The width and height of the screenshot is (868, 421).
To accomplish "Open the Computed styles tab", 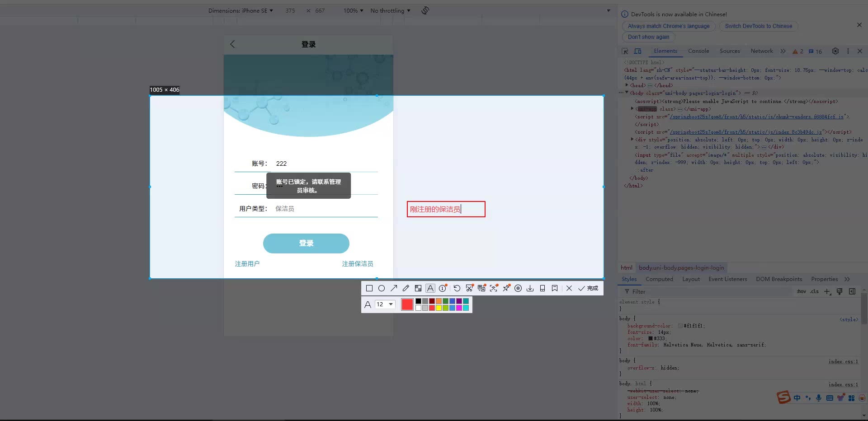I will coord(659,279).
